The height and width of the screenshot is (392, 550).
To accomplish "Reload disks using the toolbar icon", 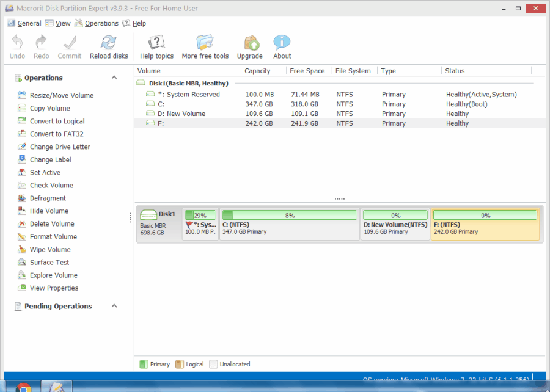I will [x=109, y=42].
